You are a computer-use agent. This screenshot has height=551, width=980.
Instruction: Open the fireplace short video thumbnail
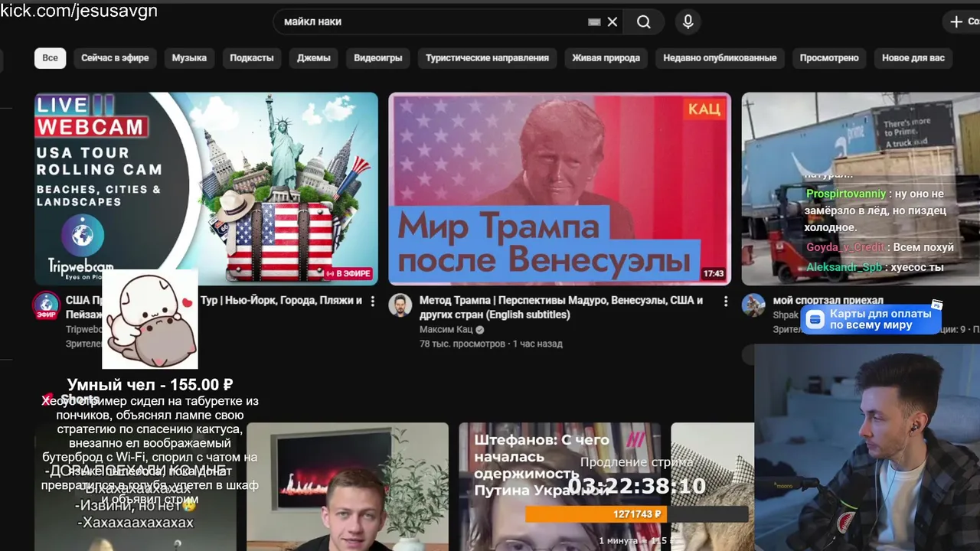pyautogui.click(x=348, y=487)
